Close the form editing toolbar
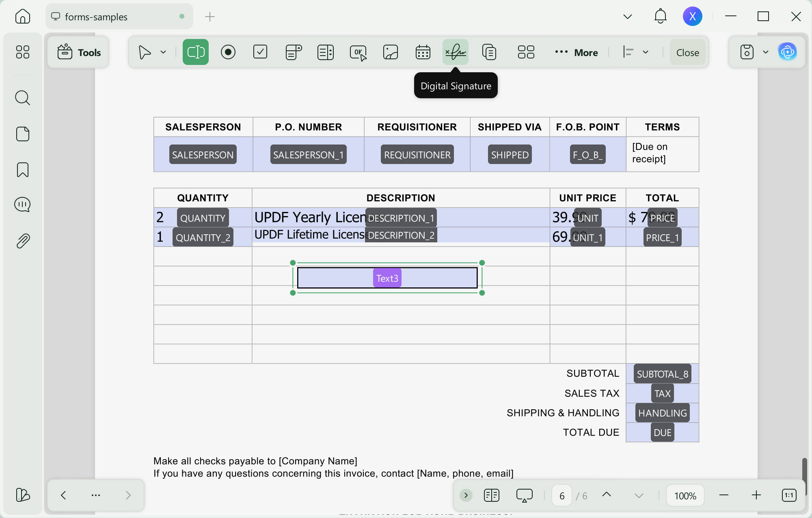Viewport: 812px width, 518px height. (687, 52)
